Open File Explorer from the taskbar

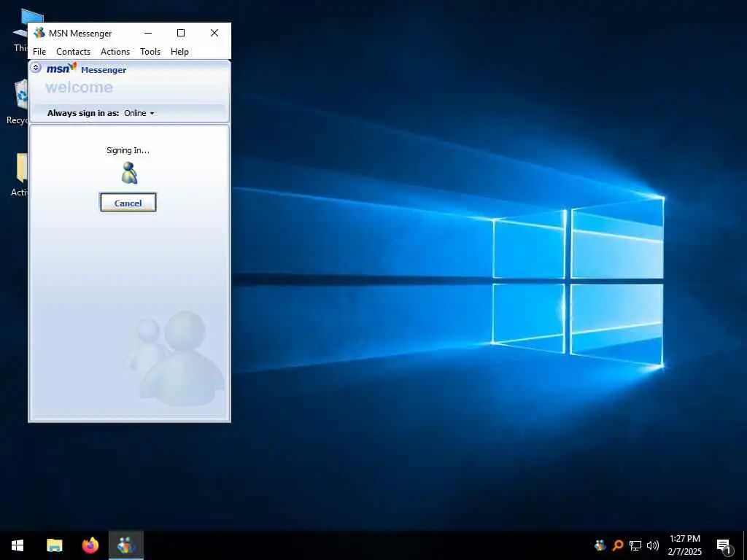[x=54, y=545]
